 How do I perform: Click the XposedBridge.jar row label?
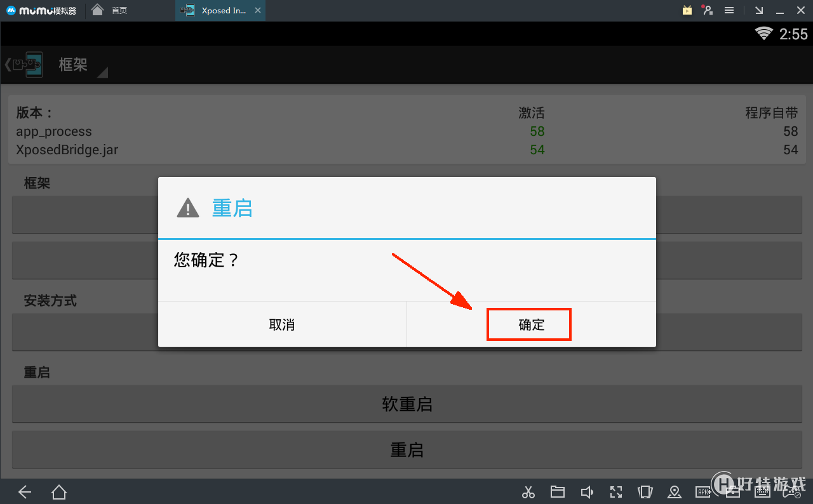coord(67,150)
